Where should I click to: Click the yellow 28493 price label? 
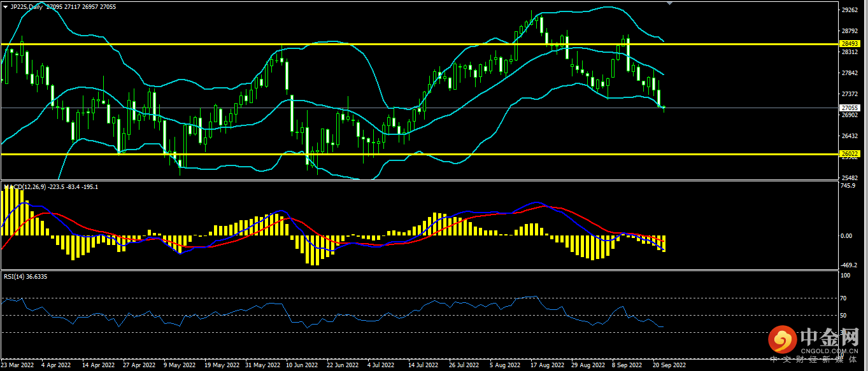850,43
